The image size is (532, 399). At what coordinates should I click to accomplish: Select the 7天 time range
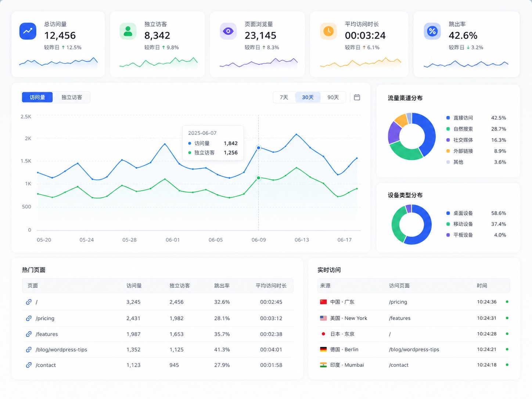(284, 97)
